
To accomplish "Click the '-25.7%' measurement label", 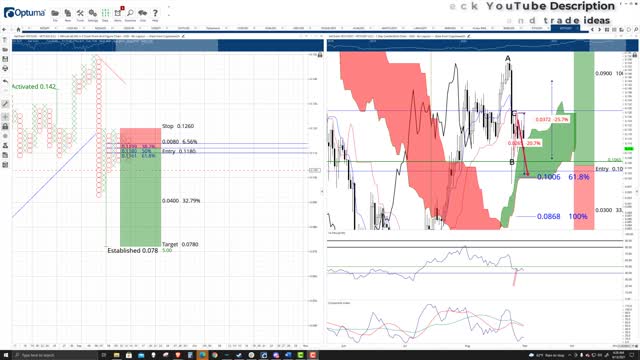I will 552,120.
